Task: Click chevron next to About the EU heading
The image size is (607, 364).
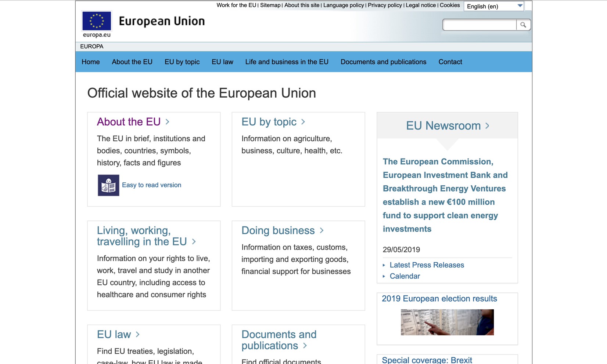Action: 167,122
